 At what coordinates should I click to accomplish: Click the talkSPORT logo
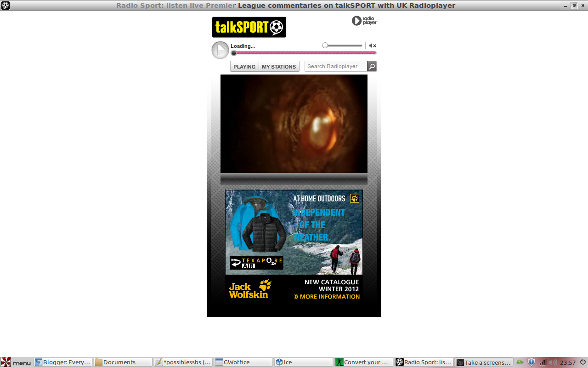pyautogui.click(x=249, y=27)
